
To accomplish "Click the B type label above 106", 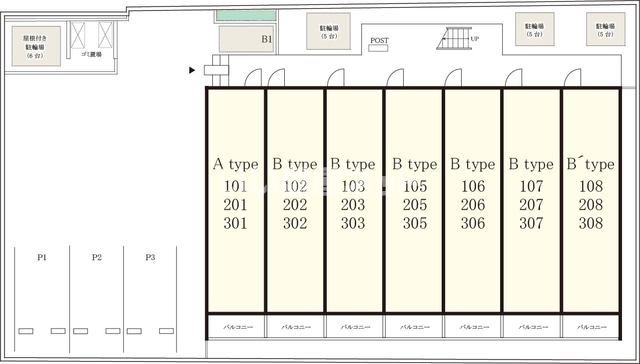I will 473,164.
